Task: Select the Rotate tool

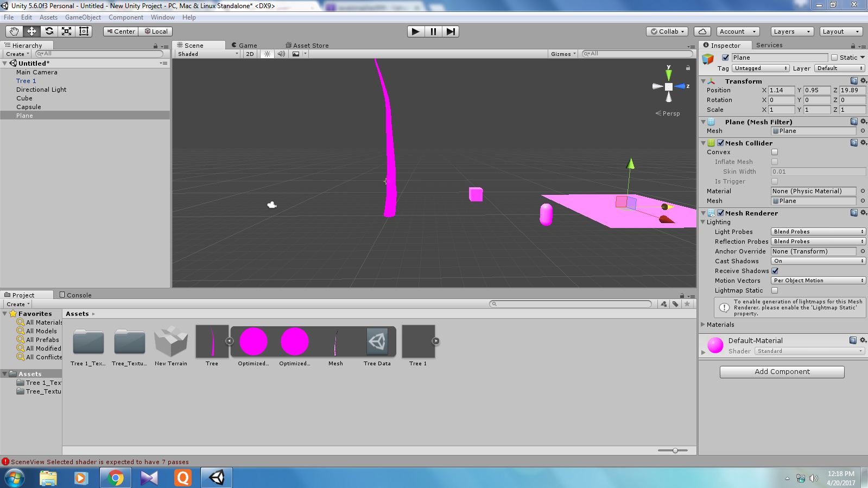Action: click(x=49, y=31)
